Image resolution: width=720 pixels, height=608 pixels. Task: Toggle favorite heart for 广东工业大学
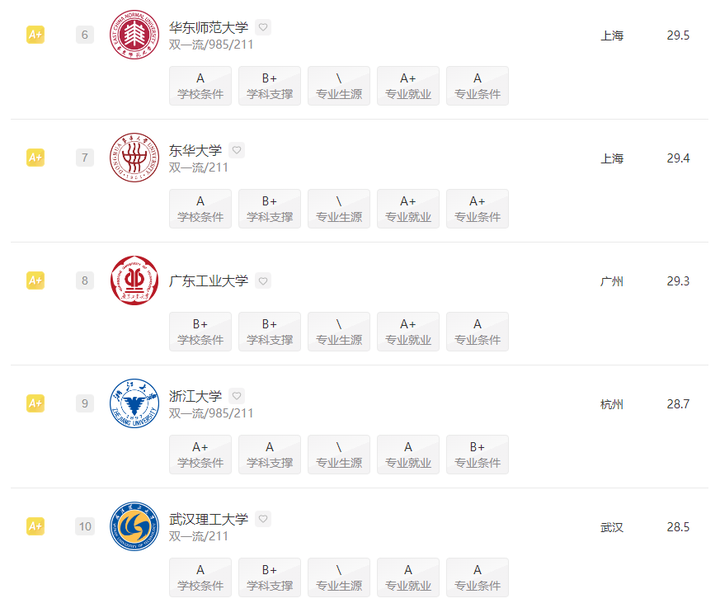click(x=263, y=281)
